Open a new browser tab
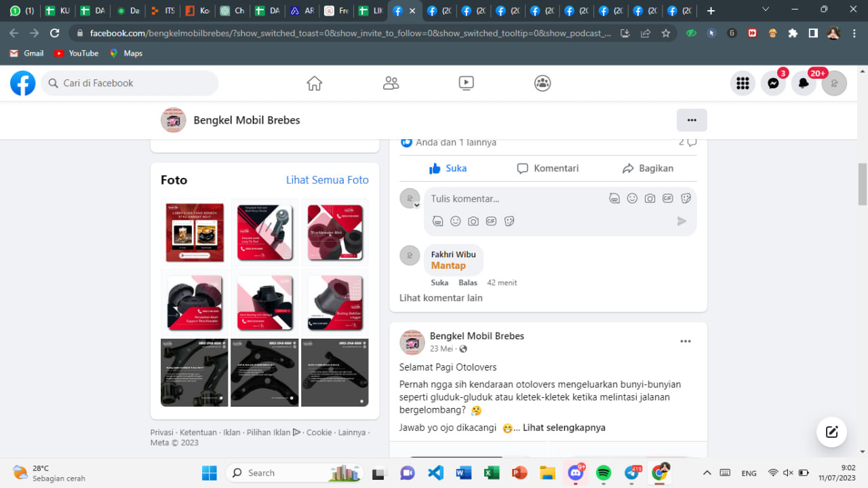The width and height of the screenshot is (868, 488). (x=711, y=11)
